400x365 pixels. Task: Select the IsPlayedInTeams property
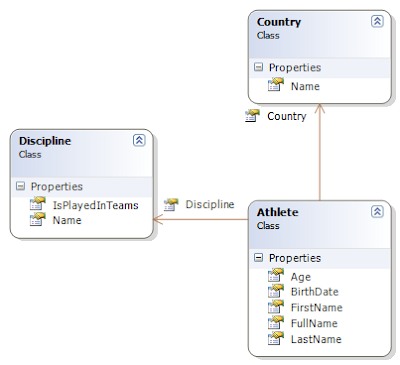pyautogui.click(x=95, y=205)
